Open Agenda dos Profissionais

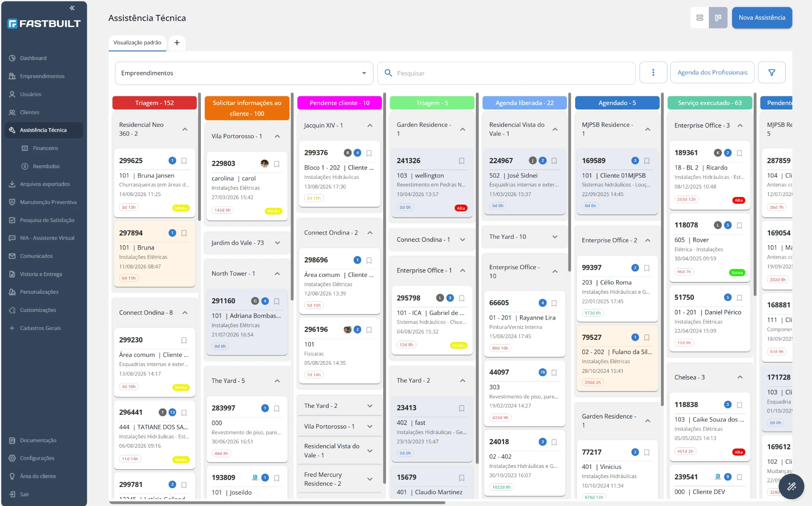712,73
